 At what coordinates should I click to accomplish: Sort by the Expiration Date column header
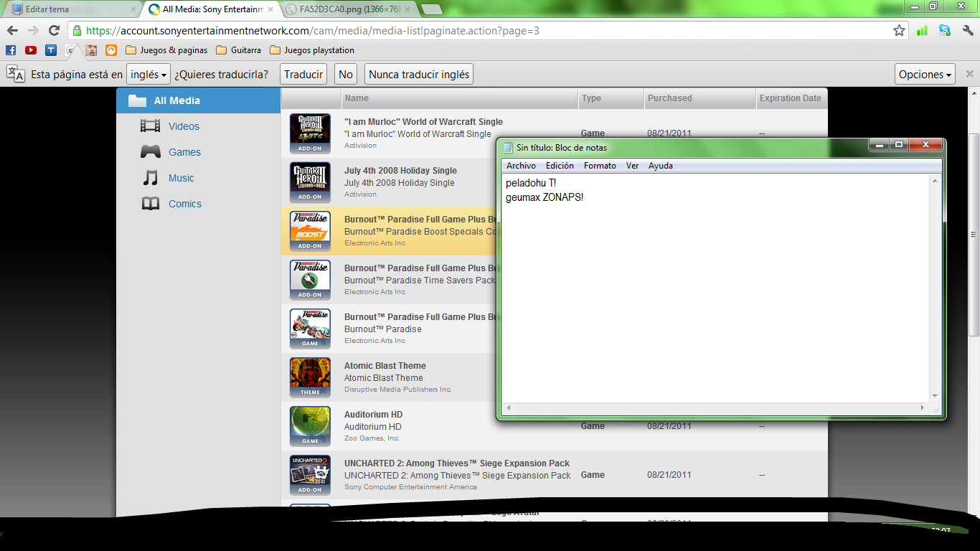tap(791, 98)
